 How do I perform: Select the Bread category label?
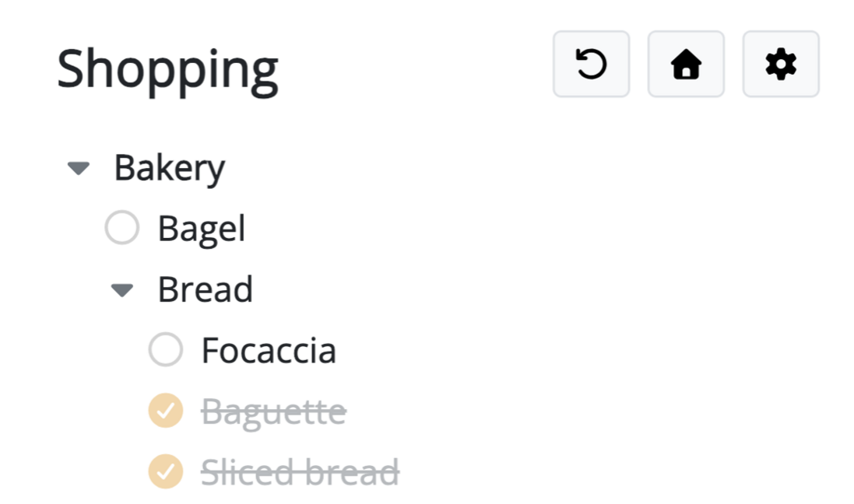point(206,289)
